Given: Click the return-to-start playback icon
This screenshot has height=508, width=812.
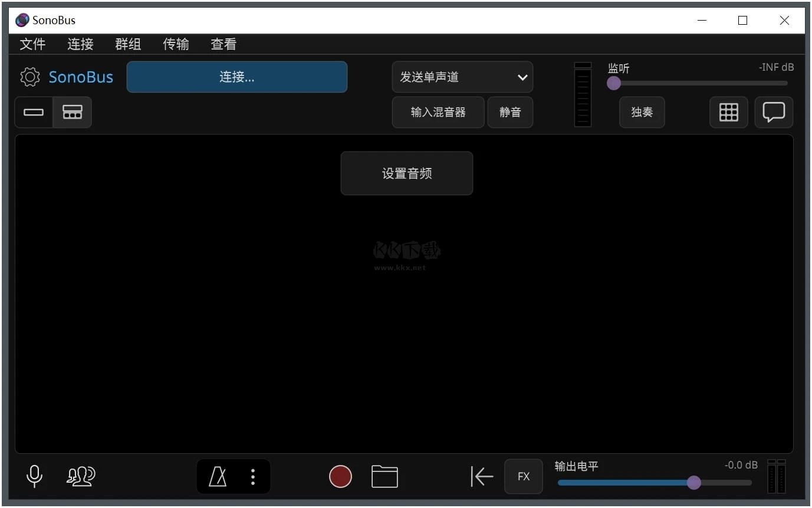Looking at the screenshot, I should [482, 476].
